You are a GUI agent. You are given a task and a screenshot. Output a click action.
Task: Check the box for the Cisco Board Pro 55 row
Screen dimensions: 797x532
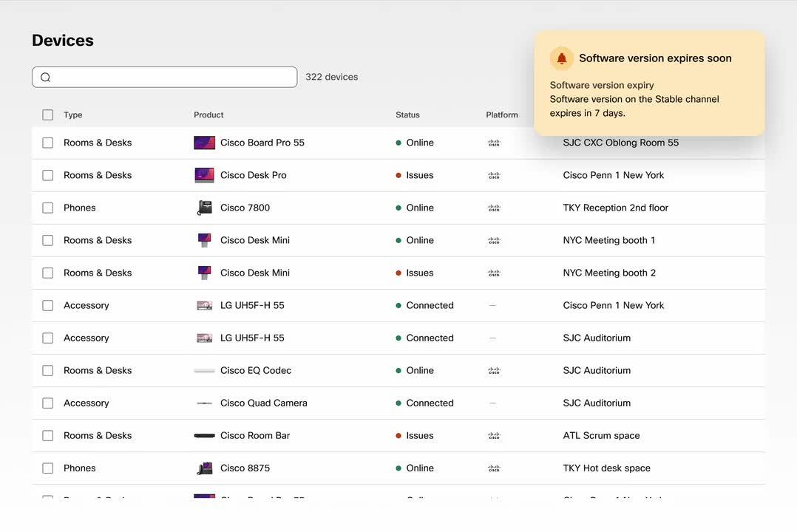tap(48, 143)
